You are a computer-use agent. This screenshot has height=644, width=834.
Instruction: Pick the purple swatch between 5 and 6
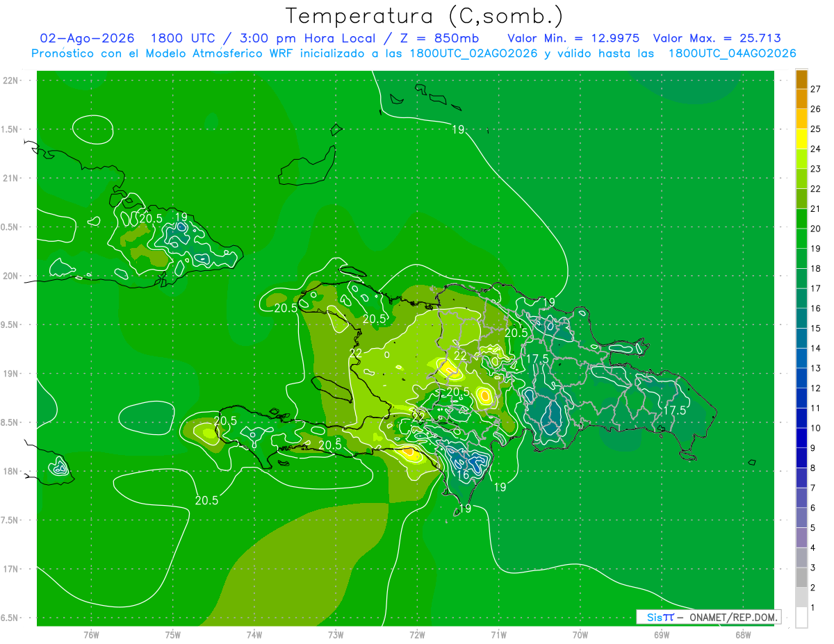click(801, 518)
